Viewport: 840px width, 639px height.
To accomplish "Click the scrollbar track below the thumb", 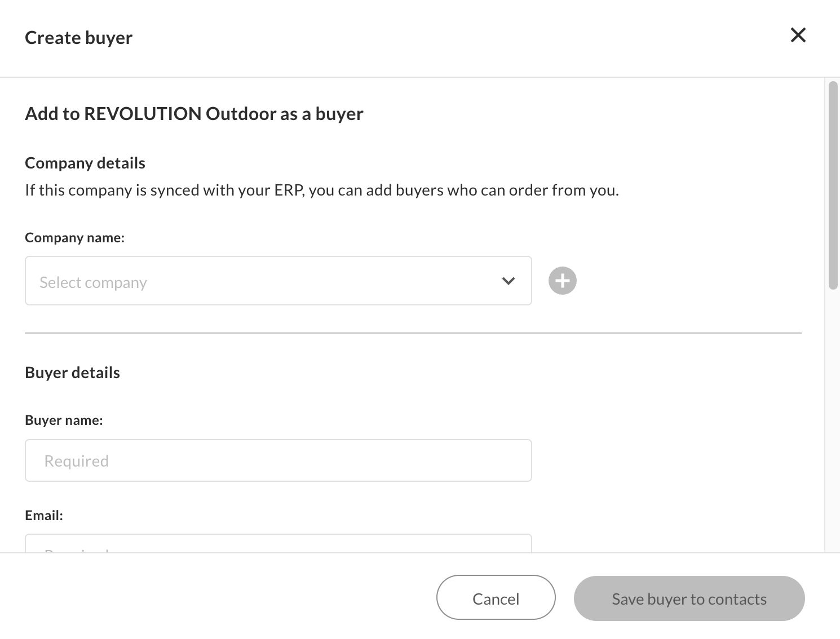I will (833, 423).
